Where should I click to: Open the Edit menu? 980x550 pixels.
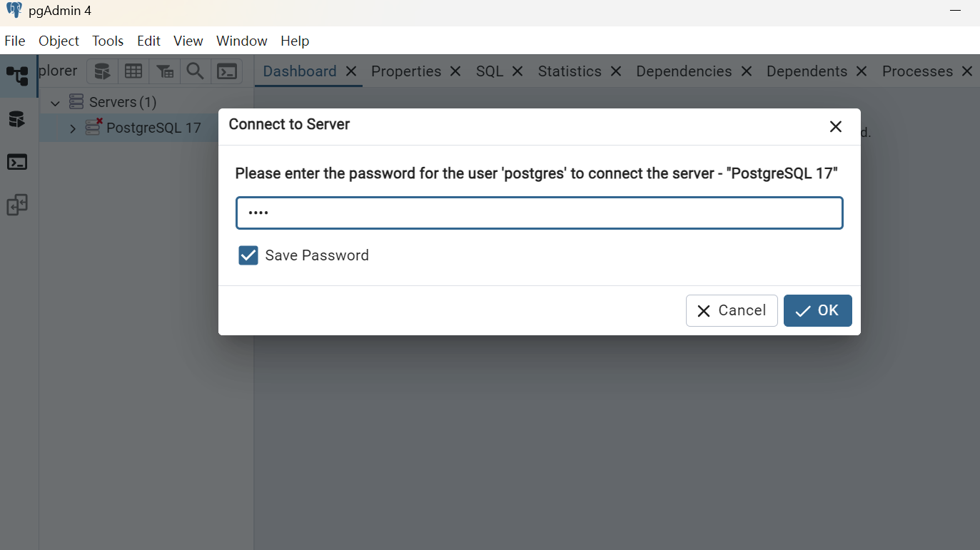[x=148, y=41]
